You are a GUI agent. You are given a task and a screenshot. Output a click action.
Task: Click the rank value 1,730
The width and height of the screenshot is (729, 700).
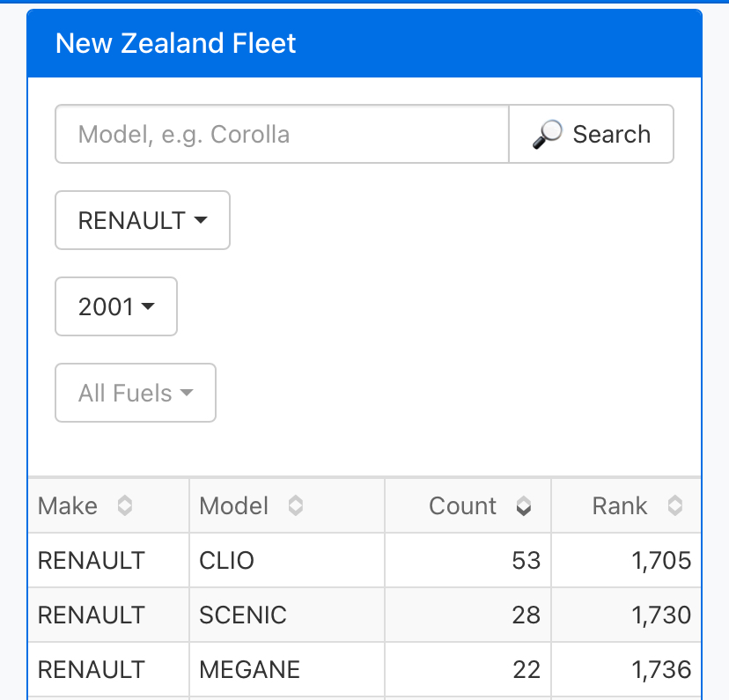coord(661,615)
